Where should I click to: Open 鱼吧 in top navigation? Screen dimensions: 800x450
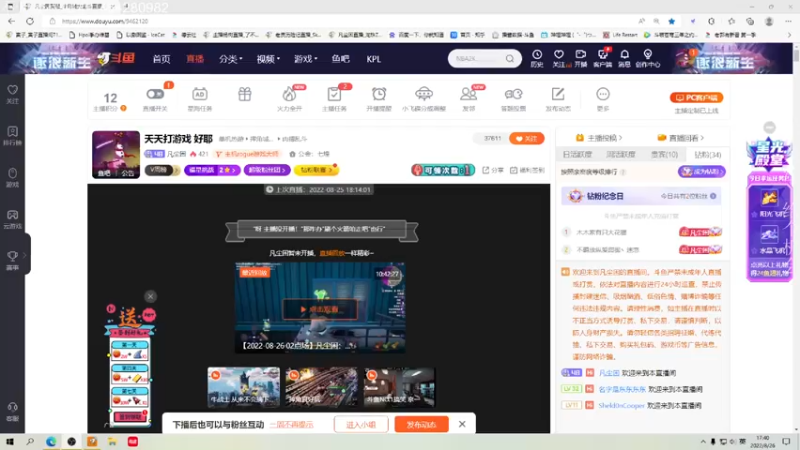pos(340,59)
